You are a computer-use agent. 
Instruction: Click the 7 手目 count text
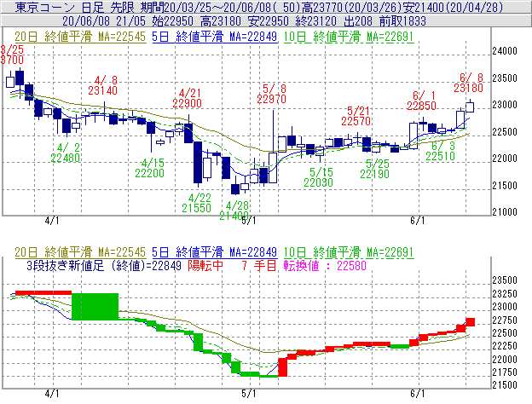259,266
